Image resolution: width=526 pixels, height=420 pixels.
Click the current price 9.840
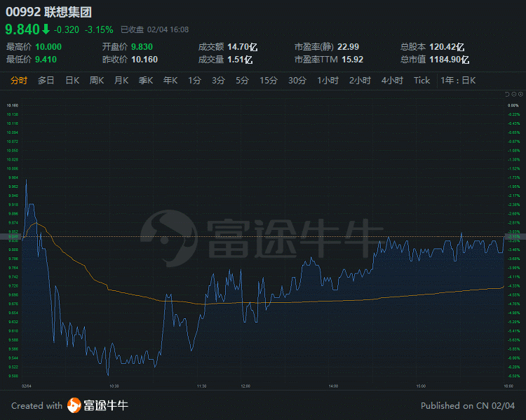pos(22,29)
